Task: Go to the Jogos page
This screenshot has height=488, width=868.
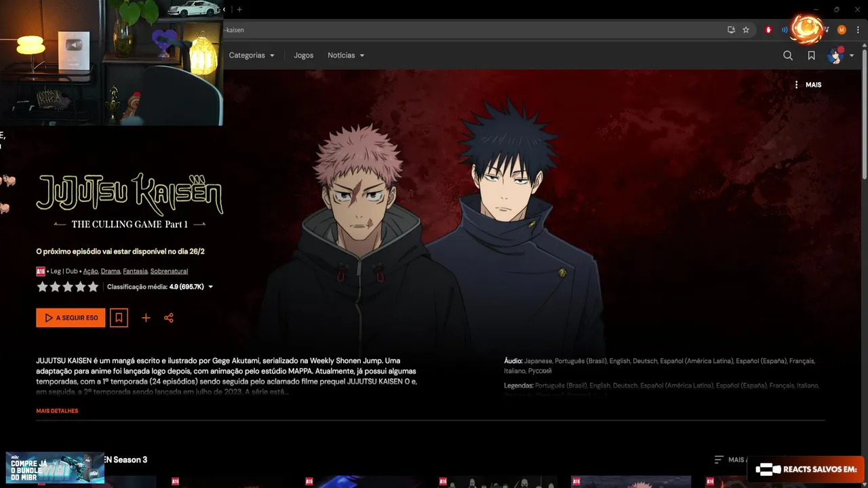Action: [304, 56]
